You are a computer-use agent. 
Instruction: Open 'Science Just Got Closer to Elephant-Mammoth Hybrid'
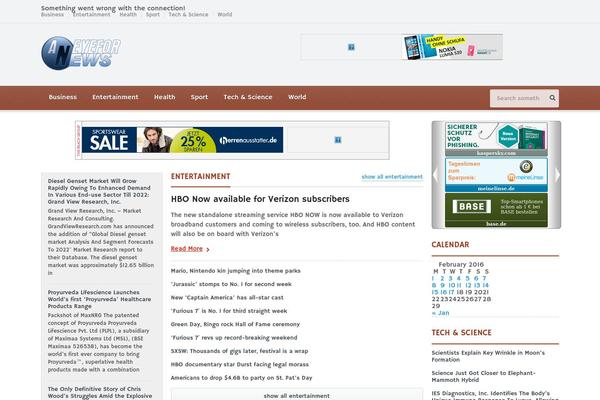(484, 376)
